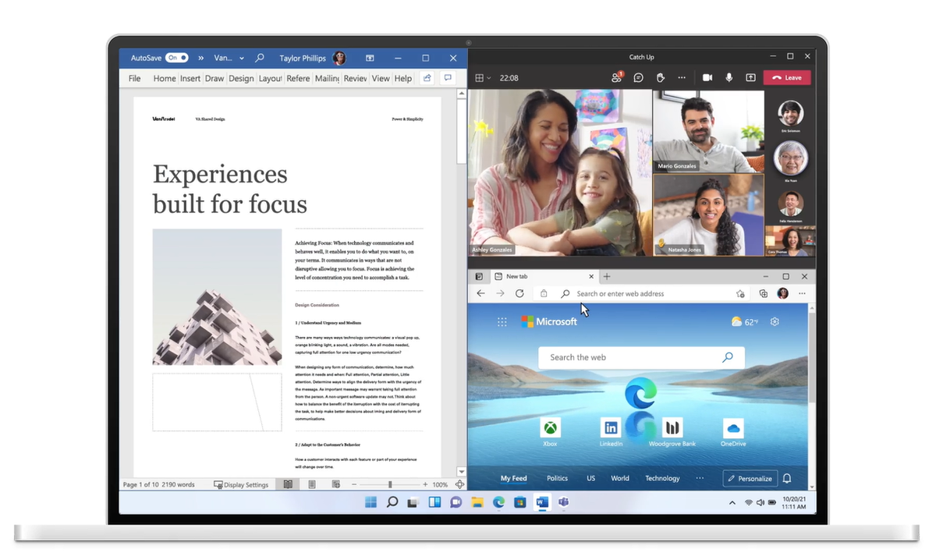
Task: Open the File menu in Word
Action: 135,78
